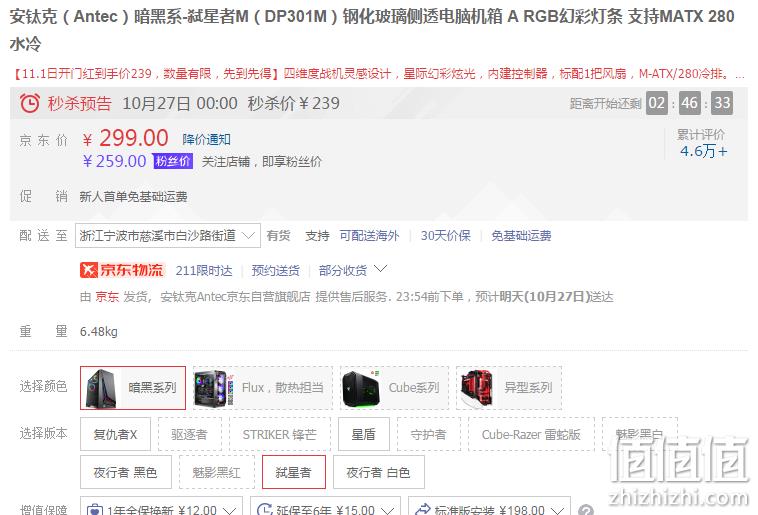Open the 标准版安装 ¥198.00 dropdown
Screen dimensions: 758x515
pyautogui.click(x=489, y=507)
